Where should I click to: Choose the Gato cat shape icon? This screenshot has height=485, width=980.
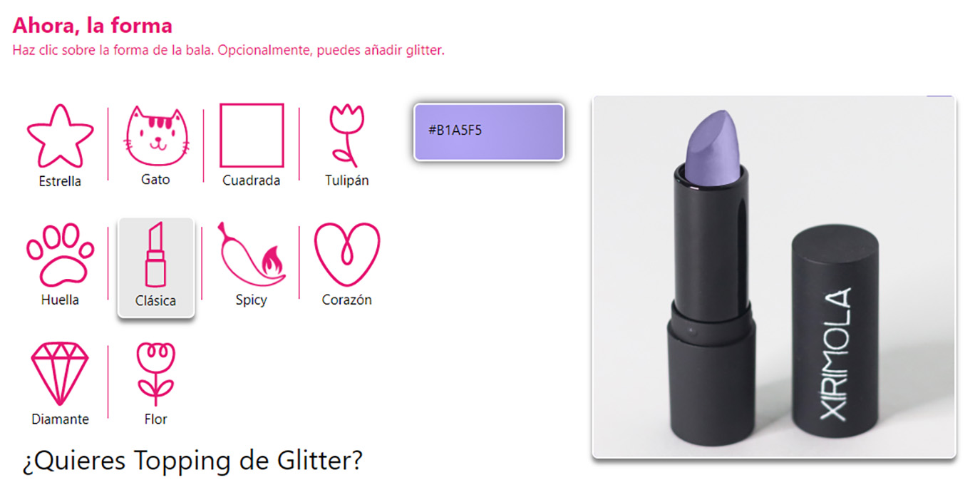[156, 135]
